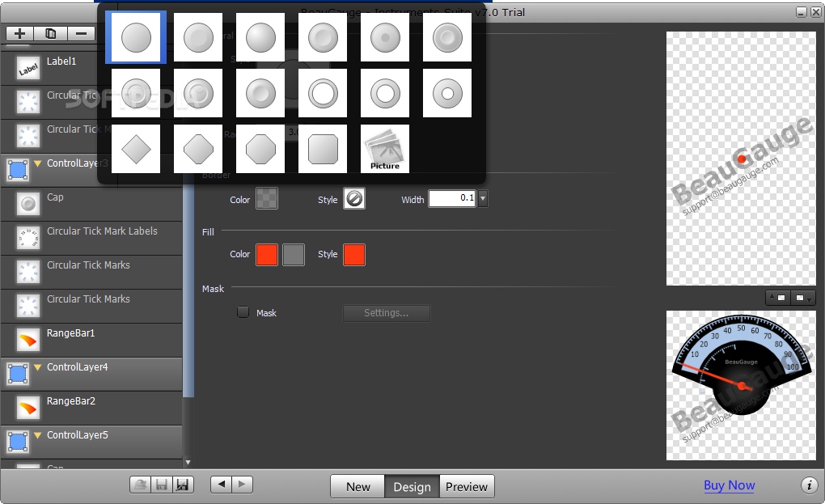Click the large cap preview canvas
Viewport: 825px width, 504px height.
click(x=741, y=159)
